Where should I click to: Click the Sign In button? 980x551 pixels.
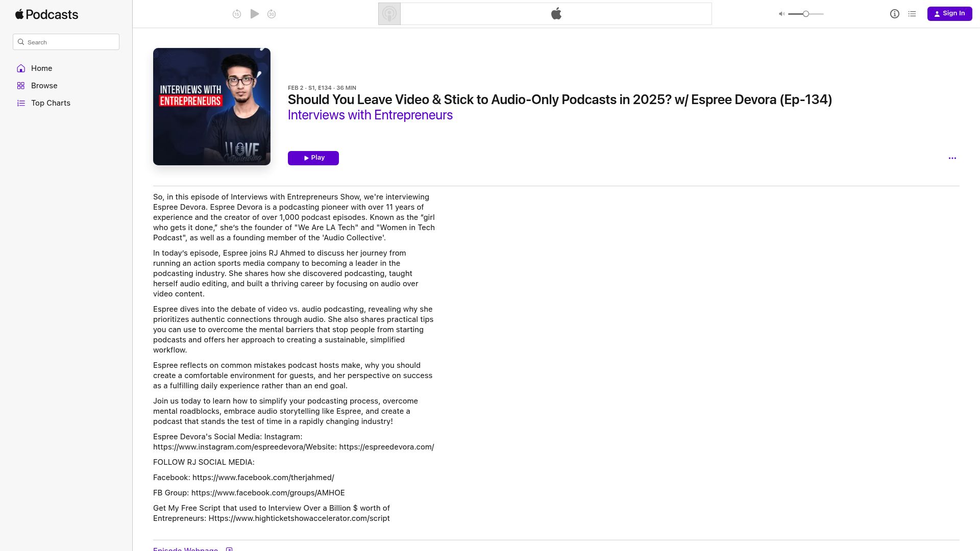(x=949, y=14)
